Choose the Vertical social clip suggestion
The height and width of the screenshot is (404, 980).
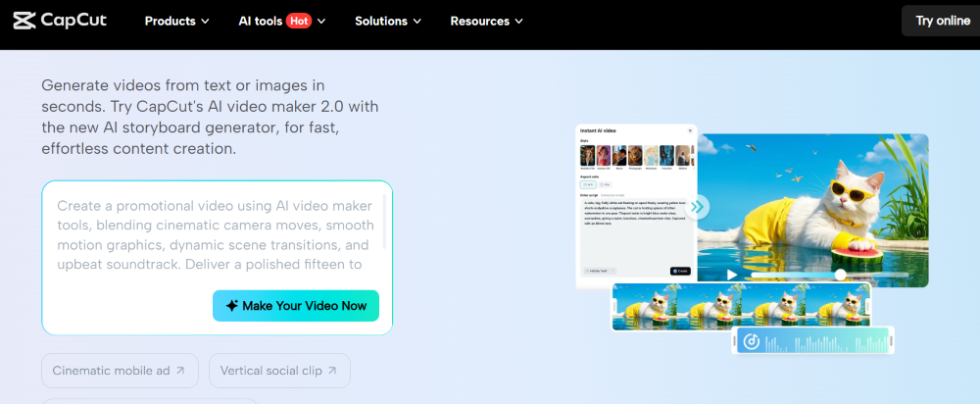[x=279, y=371]
